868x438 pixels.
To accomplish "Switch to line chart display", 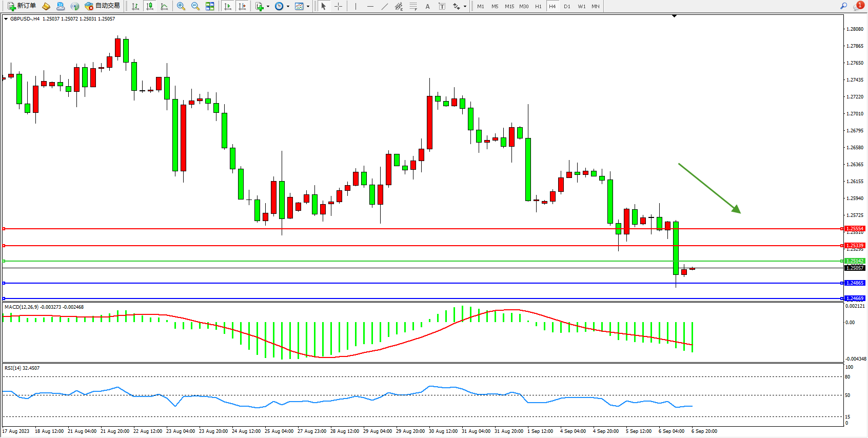I will (x=164, y=6).
